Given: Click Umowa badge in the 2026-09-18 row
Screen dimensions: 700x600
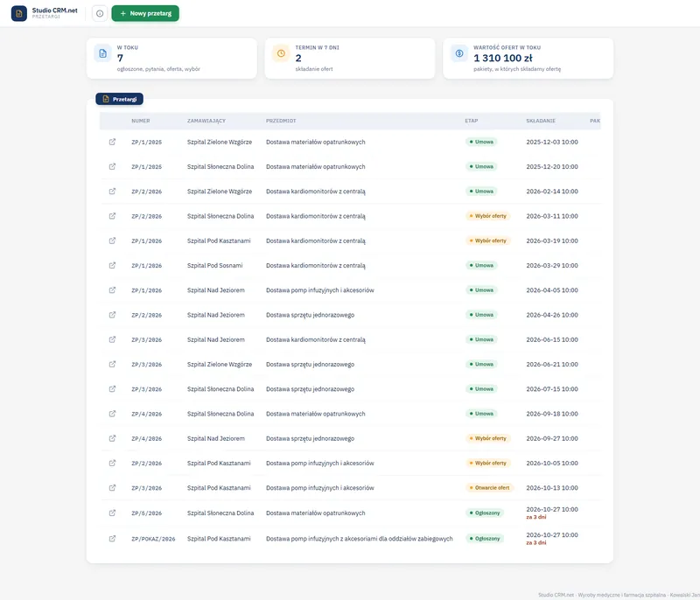Looking at the screenshot, I should pyautogui.click(x=481, y=414).
